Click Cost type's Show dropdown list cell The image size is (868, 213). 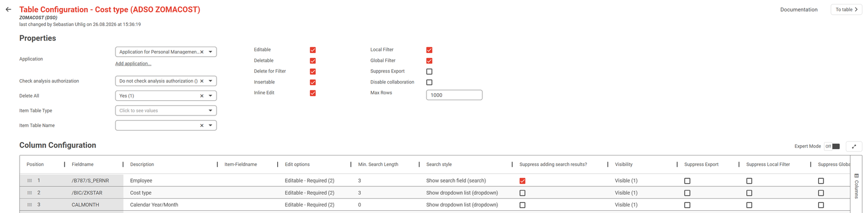pyautogui.click(x=462, y=193)
